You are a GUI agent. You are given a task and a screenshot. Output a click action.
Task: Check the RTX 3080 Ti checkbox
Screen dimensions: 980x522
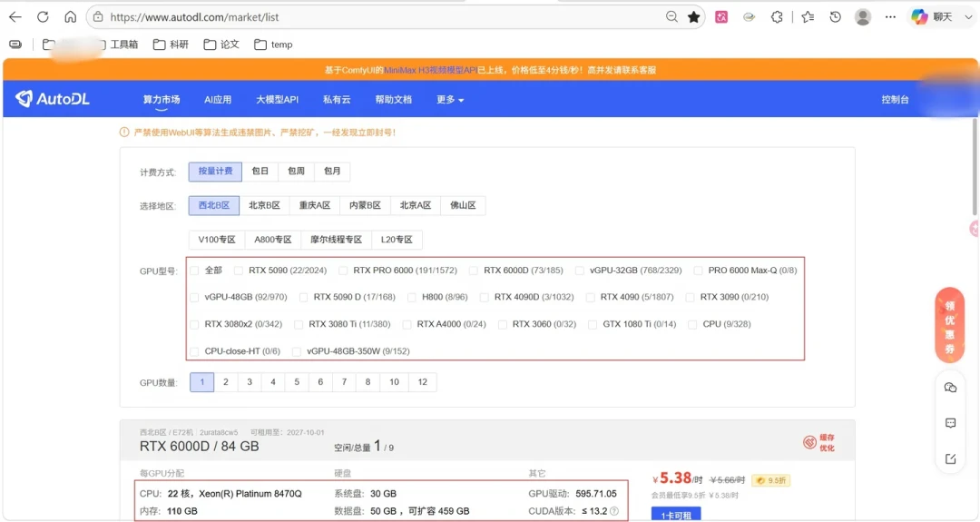point(299,324)
